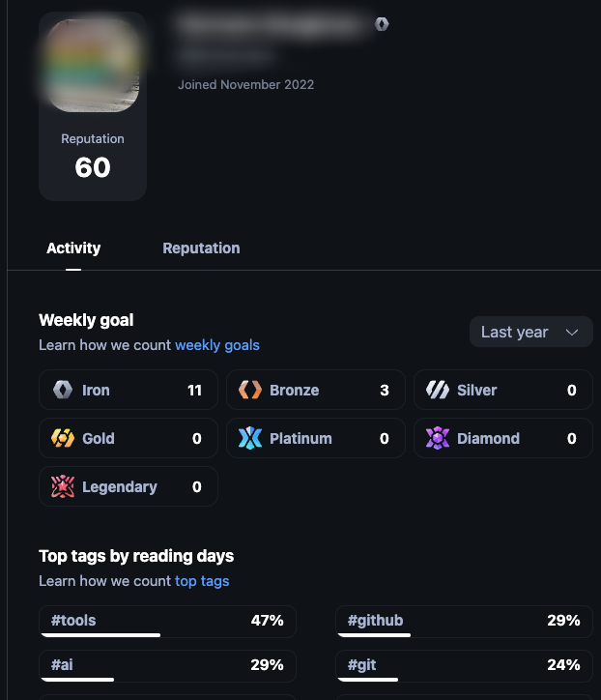
Task: Click the Reputation 60 score card
Action: (x=93, y=157)
